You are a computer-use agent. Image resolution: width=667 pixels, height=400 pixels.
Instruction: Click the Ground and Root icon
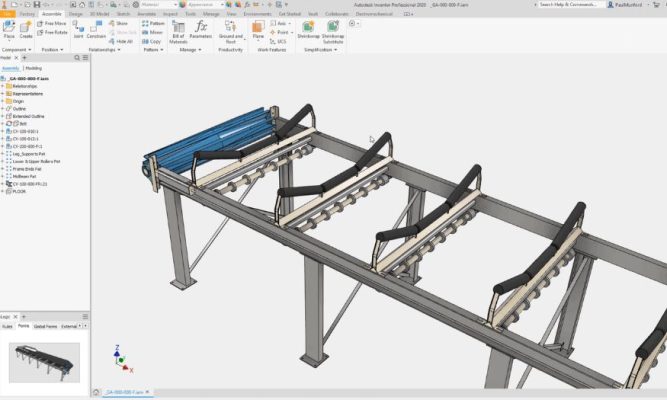coord(230,30)
